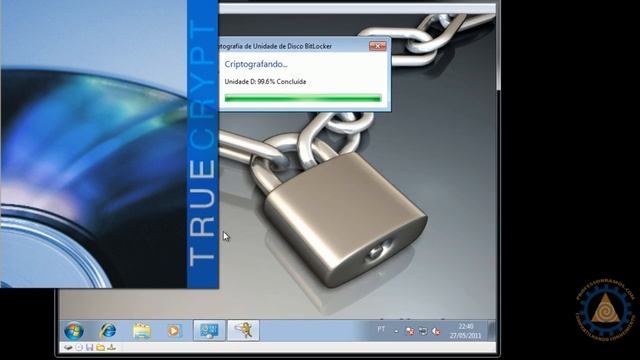This screenshot has width=640, height=360.
Task: Show hidden tray icons arrow
Action: coord(396,331)
